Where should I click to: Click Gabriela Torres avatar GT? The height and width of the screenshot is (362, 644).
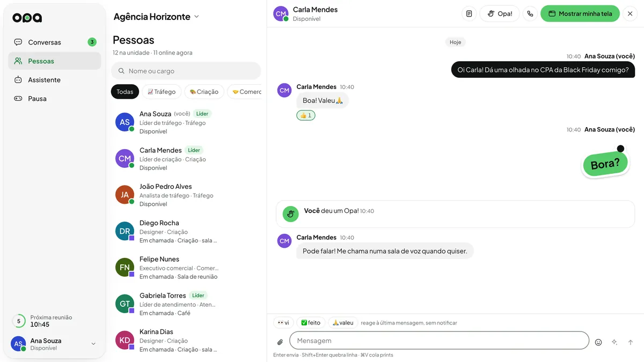pos(125,304)
